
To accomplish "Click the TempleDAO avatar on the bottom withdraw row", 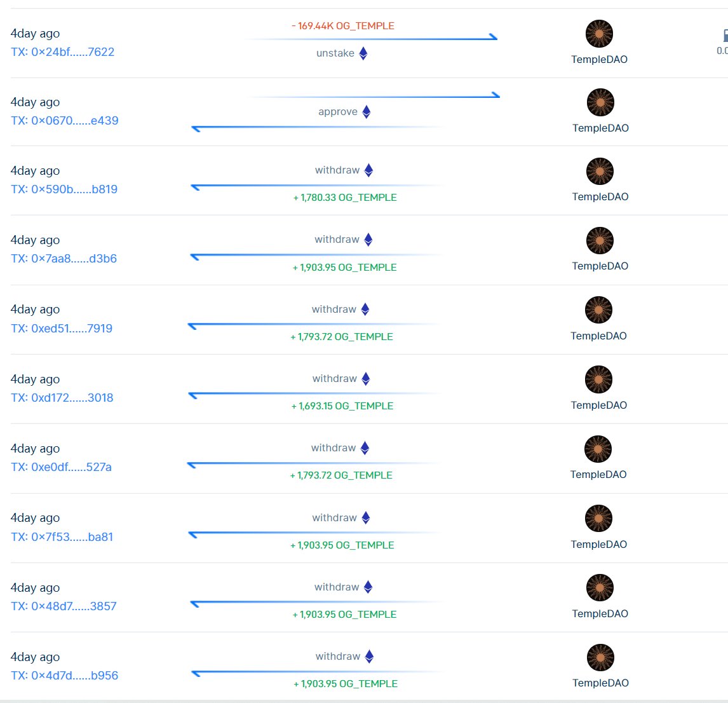I will coord(600,657).
